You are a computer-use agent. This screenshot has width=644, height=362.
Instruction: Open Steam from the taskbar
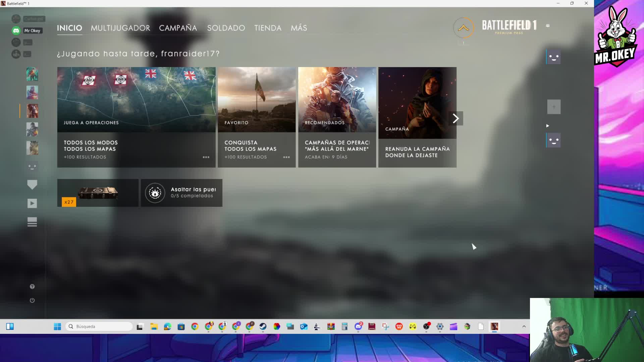pyautogui.click(x=263, y=326)
